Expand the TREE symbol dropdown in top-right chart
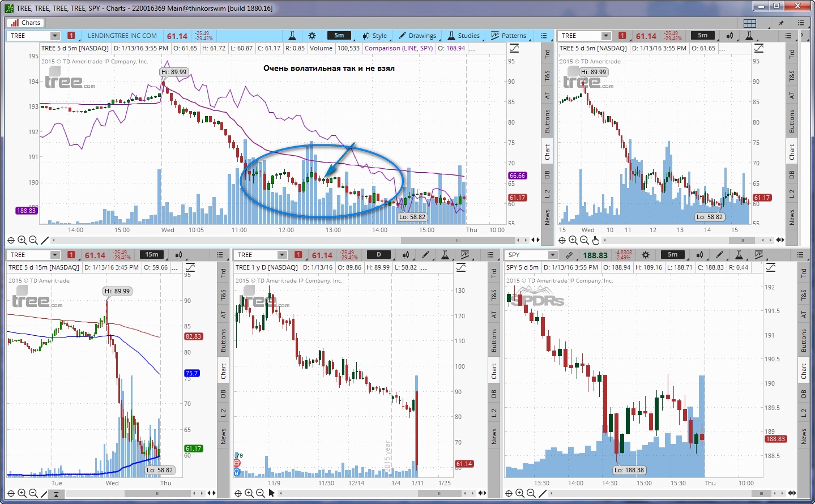This screenshot has height=504, width=815. (606, 35)
